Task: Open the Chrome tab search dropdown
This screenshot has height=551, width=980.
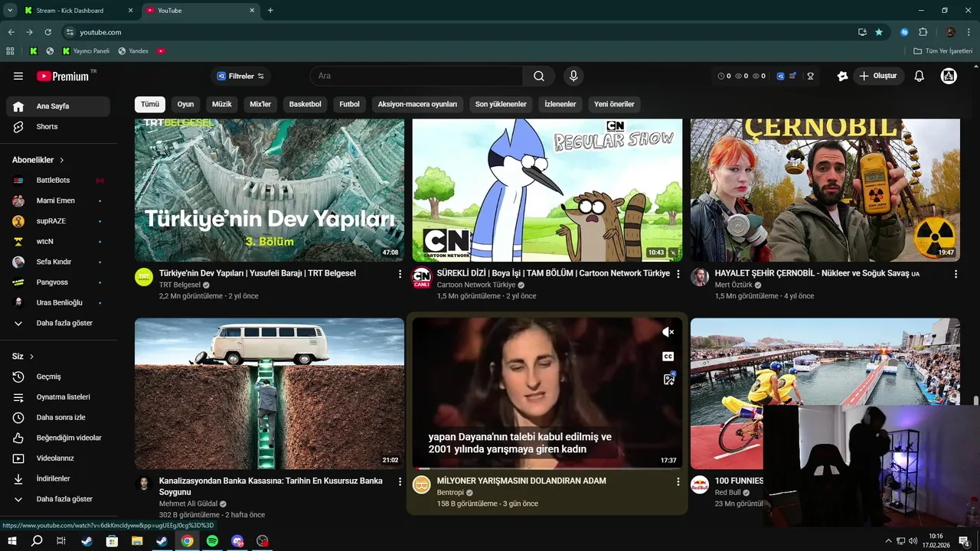Action: click(10, 10)
